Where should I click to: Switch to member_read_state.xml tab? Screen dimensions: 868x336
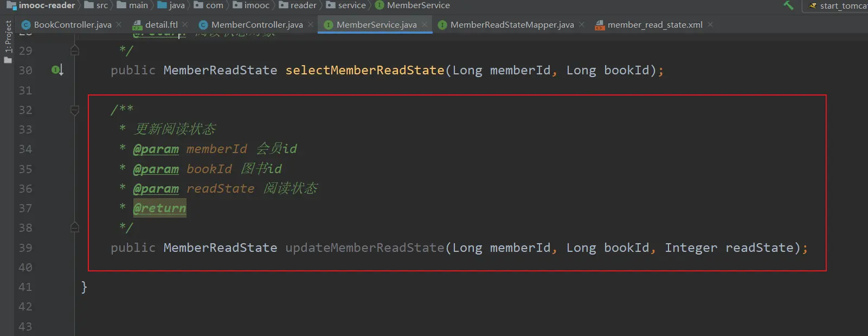click(655, 24)
